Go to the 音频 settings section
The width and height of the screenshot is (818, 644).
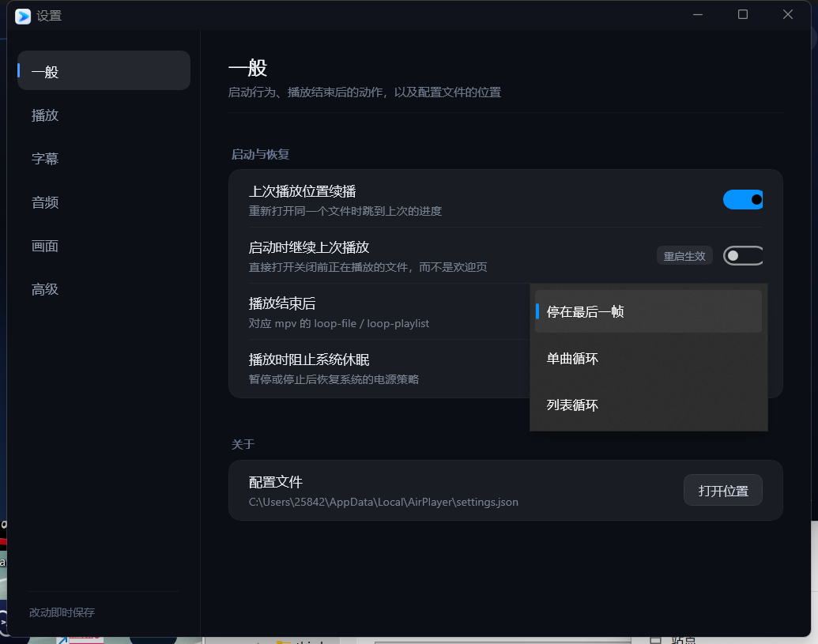click(104, 202)
